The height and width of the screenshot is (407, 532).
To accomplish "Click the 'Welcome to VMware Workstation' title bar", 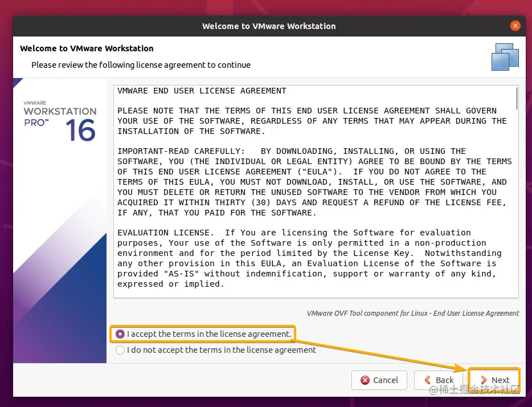I will (x=268, y=26).
